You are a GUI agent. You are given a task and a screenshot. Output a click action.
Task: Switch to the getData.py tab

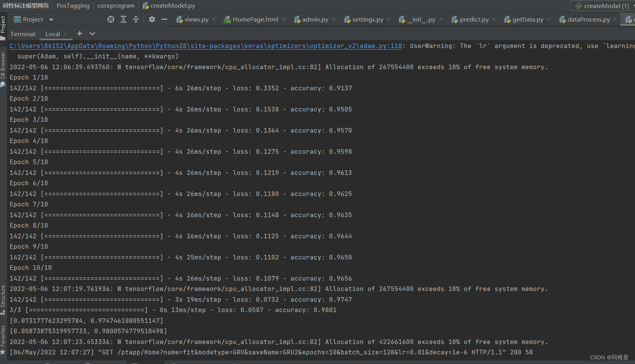coord(524,19)
